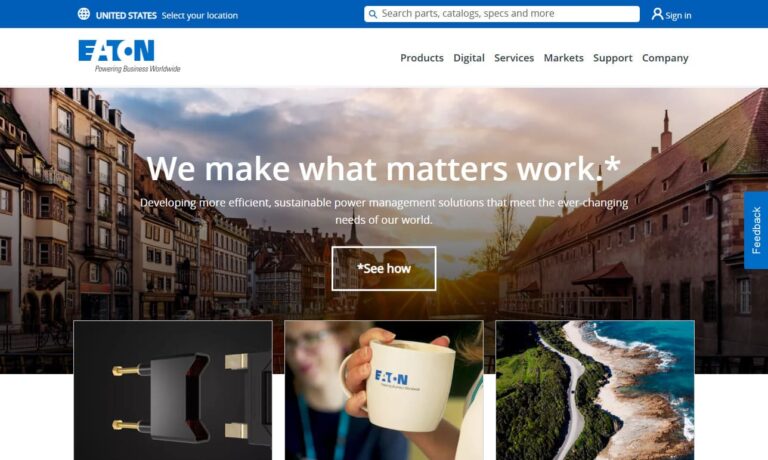
Task: Click the UNITED STATES label
Action: 126,16
